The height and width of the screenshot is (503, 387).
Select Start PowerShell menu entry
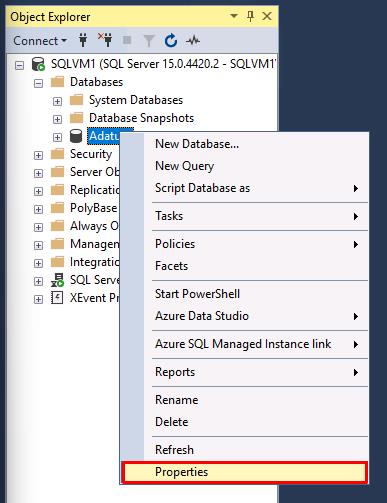pyautogui.click(x=244, y=294)
